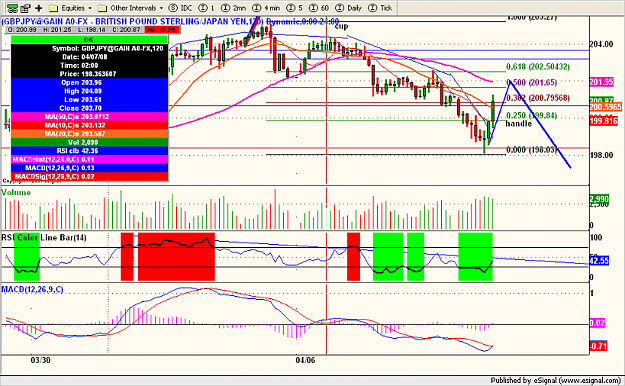Select the black plus crosshair tool
This screenshot has height=386, width=625.
click(39, 8)
